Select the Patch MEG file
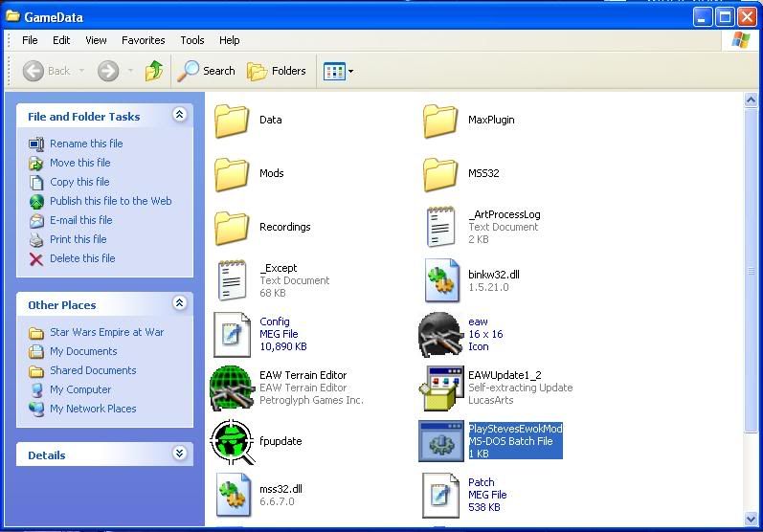 [x=440, y=495]
